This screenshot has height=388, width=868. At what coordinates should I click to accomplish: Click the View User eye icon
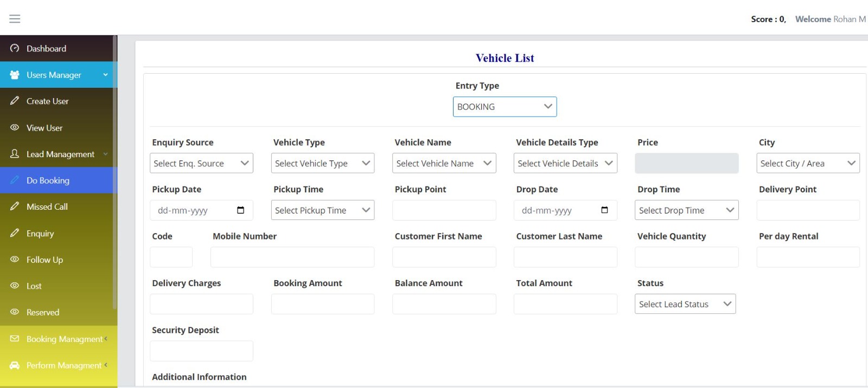coord(15,128)
